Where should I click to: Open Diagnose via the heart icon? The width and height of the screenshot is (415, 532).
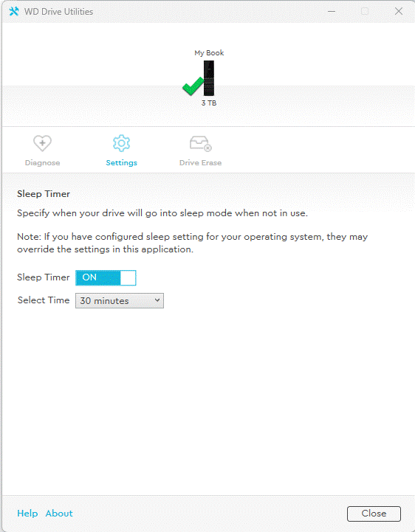coord(42,143)
